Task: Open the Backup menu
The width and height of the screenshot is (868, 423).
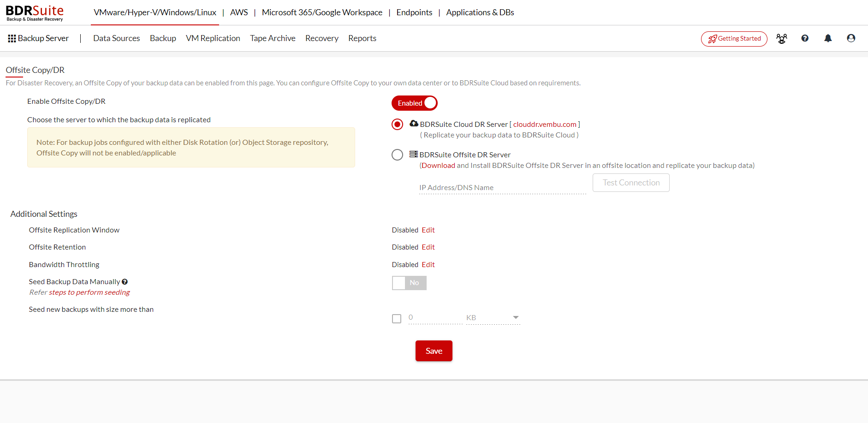Action: pyautogui.click(x=163, y=38)
